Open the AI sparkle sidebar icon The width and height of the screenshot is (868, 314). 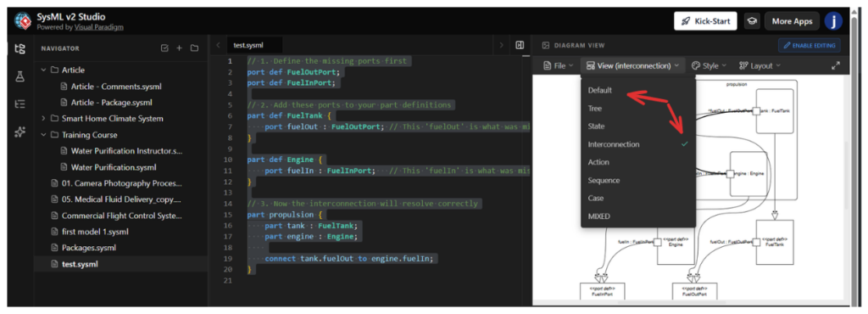pos(20,132)
